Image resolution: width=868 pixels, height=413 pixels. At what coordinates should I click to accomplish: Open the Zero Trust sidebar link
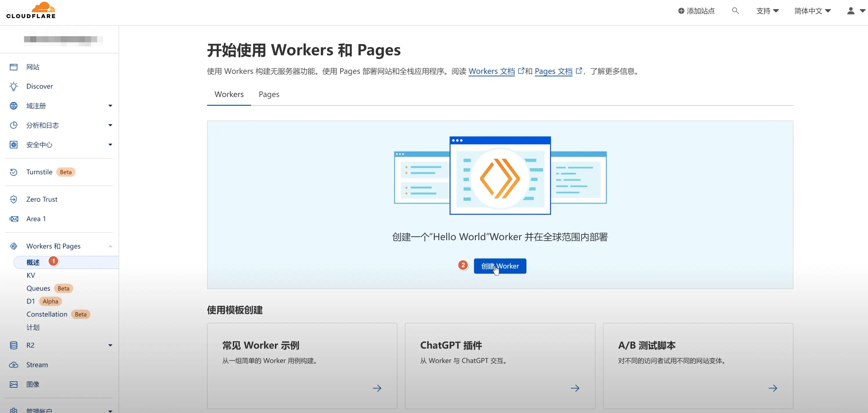point(42,199)
